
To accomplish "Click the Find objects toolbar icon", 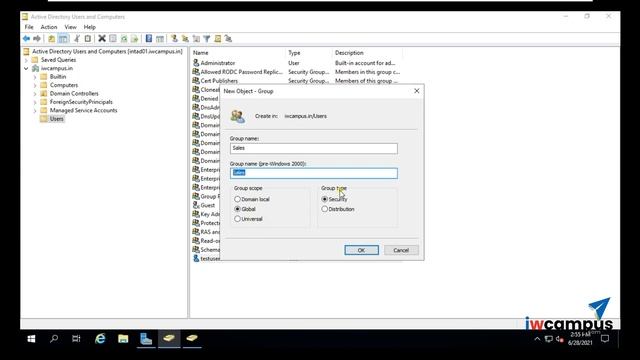I will (218, 38).
